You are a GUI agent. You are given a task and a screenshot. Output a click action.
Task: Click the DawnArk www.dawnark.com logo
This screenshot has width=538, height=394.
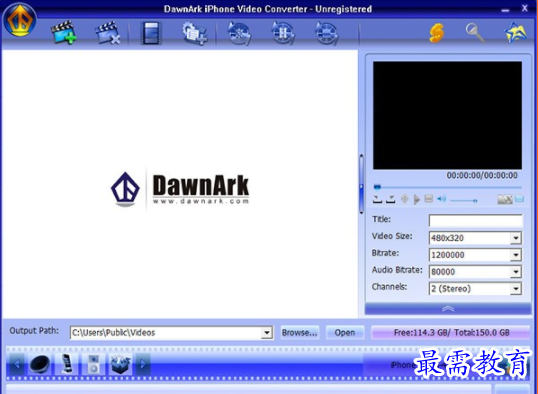click(x=180, y=189)
